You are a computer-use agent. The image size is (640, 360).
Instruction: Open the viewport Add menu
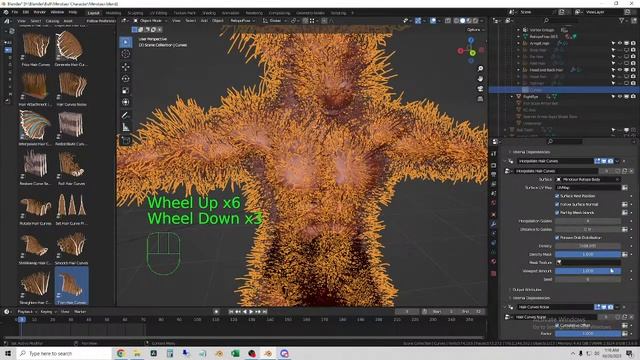click(204, 20)
